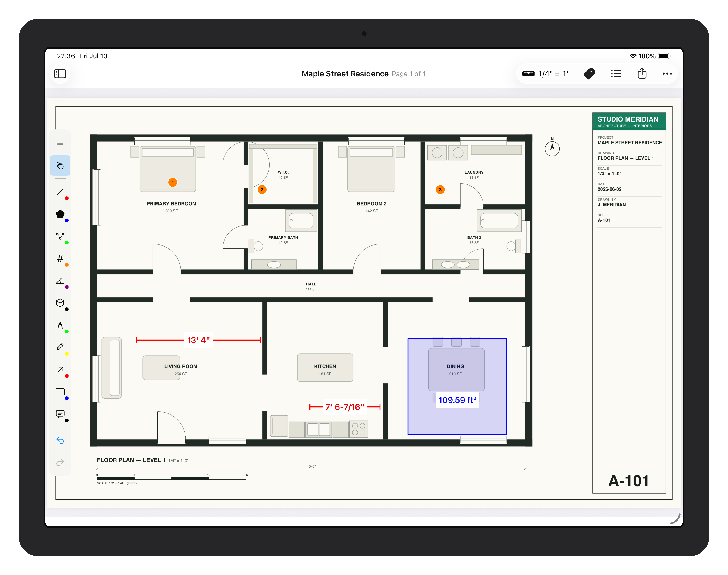Image resolution: width=728 pixels, height=575 pixels.
Task: Tap the KITCHEN room label
Action: 325,366
